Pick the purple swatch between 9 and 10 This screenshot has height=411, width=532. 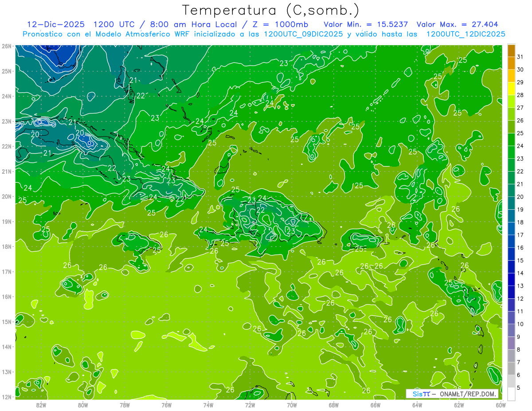tap(511, 331)
